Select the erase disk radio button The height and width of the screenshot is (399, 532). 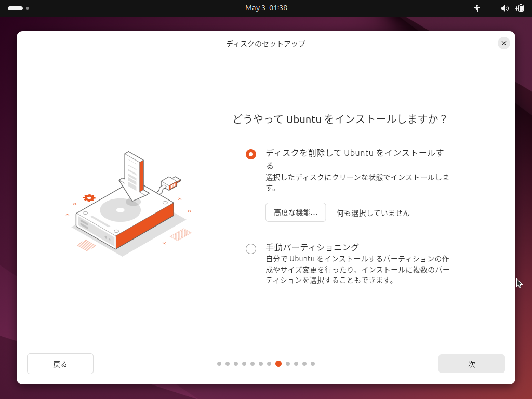click(x=251, y=154)
